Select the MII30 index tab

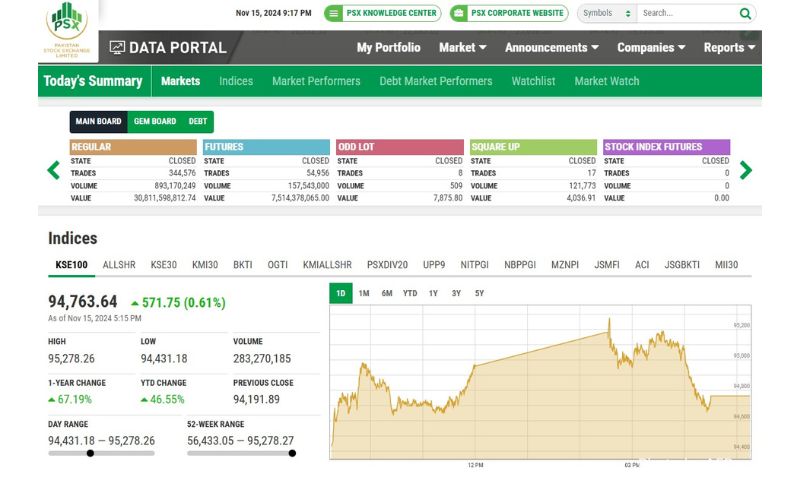click(x=727, y=265)
